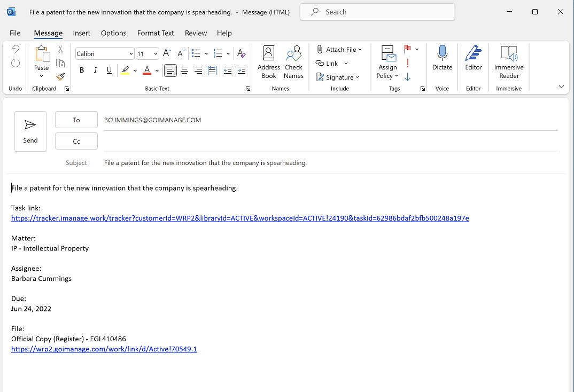This screenshot has height=392, width=574.
Task: Click the Clear All Formatting icon
Action: 241,53
